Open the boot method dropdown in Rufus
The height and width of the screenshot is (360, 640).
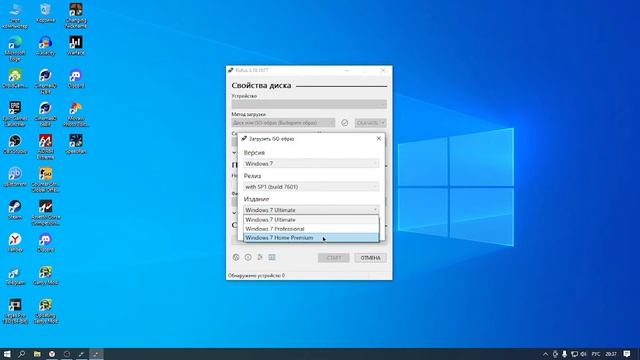pyautogui.click(x=283, y=122)
